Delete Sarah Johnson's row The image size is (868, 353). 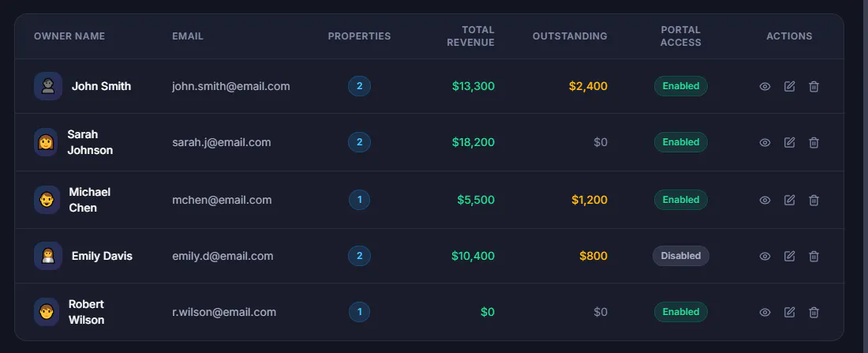point(814,142)
